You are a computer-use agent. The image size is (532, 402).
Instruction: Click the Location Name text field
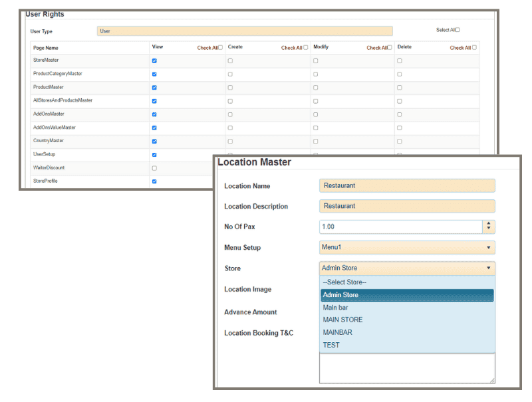[407, 186]
